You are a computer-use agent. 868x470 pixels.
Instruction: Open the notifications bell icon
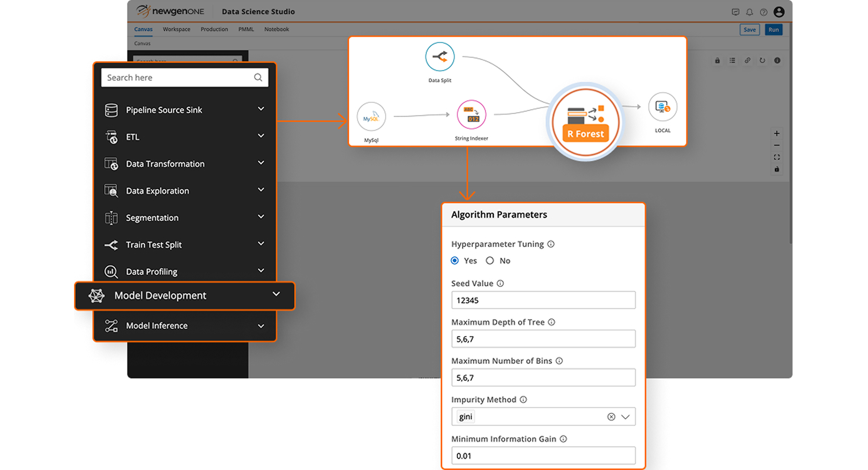click(749, 12)
